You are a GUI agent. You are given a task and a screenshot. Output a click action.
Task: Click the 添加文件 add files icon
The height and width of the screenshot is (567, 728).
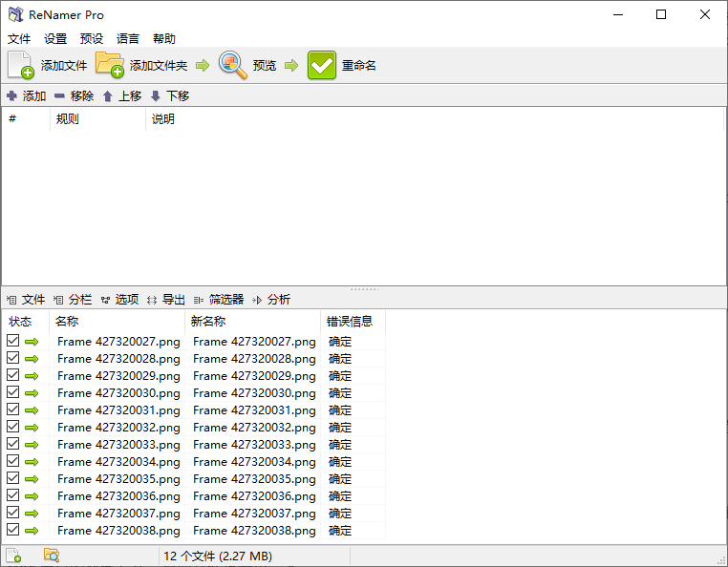(x=21, y=66)
